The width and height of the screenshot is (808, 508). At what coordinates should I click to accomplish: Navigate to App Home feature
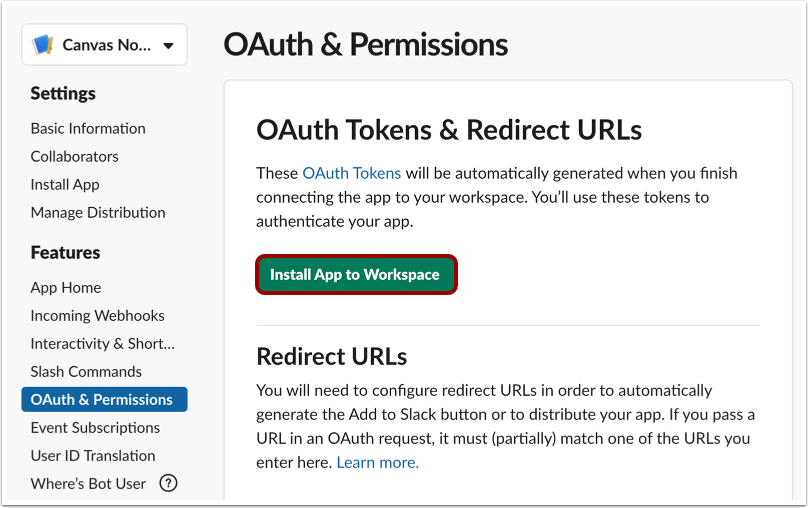click(66, 287)
